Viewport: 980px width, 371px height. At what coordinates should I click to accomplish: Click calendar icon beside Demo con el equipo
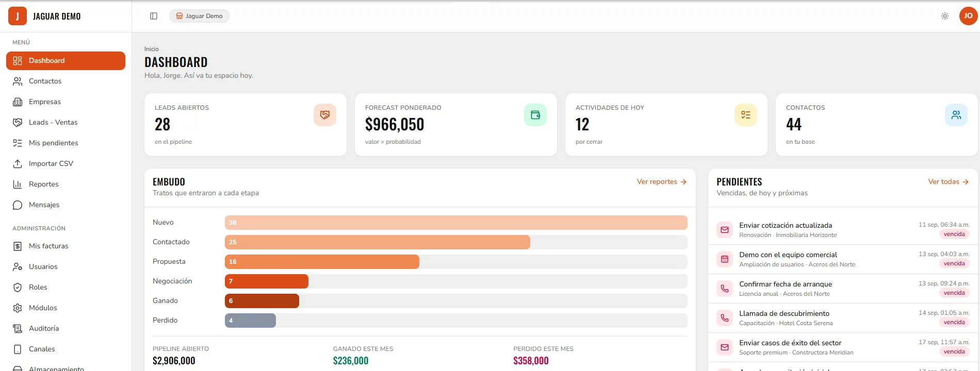725,259
